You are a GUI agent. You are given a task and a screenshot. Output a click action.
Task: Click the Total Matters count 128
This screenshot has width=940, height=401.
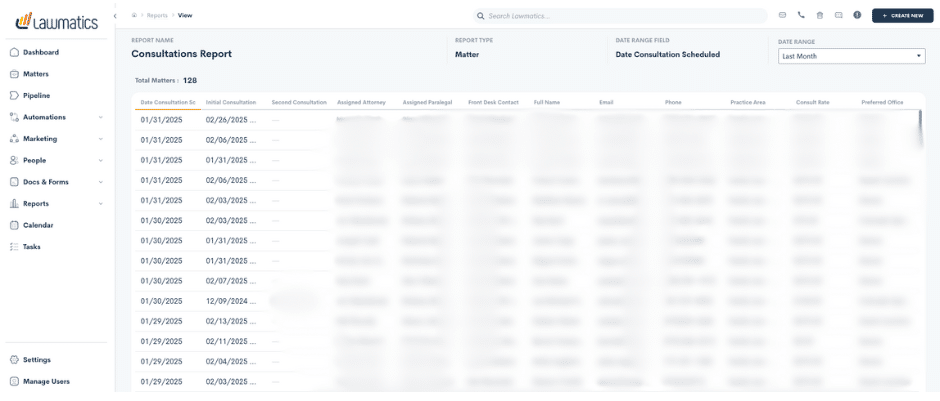click(190, 80)
